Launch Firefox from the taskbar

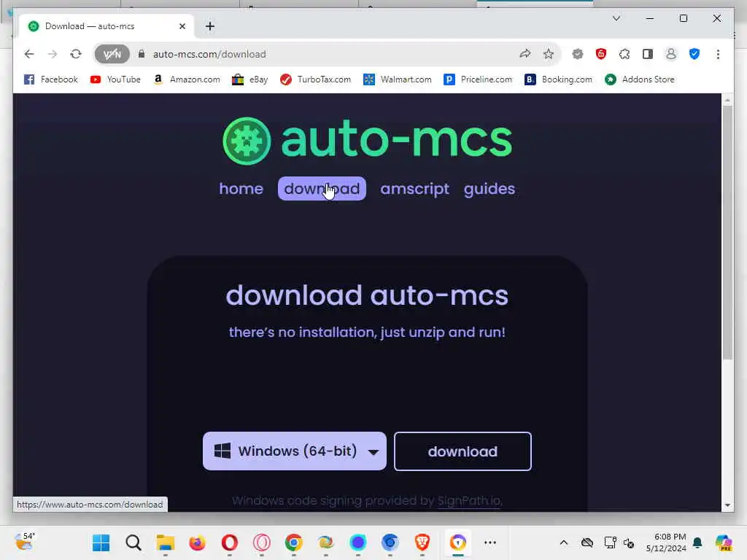click(197, 542)
